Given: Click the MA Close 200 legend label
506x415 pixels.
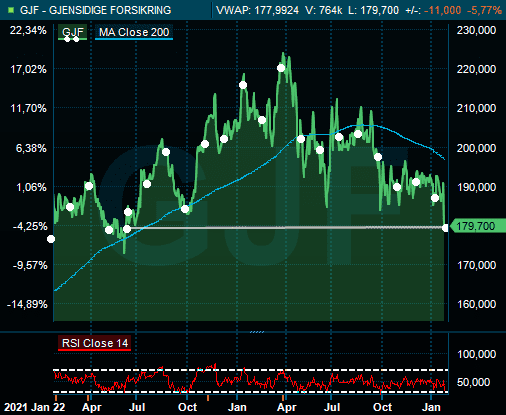Looking at the screenshot, I should pos(134,32).
